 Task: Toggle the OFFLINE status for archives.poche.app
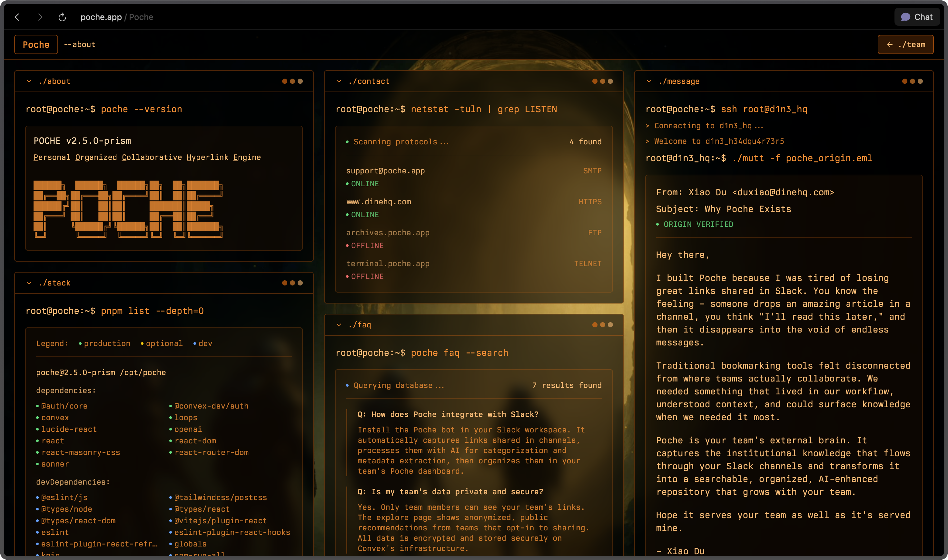[365, 245]
